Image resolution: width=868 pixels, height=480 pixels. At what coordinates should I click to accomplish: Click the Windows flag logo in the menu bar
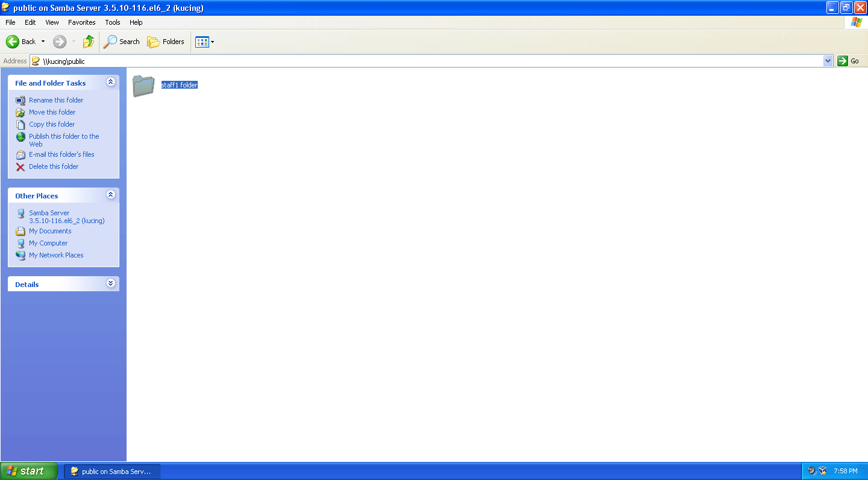pos(856,22)
